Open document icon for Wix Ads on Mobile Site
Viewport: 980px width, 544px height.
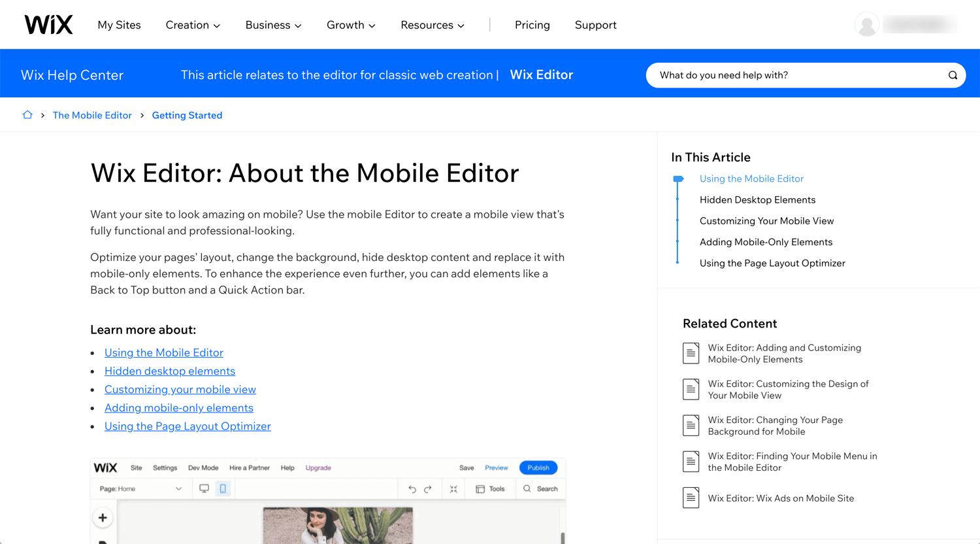point(691,498)
